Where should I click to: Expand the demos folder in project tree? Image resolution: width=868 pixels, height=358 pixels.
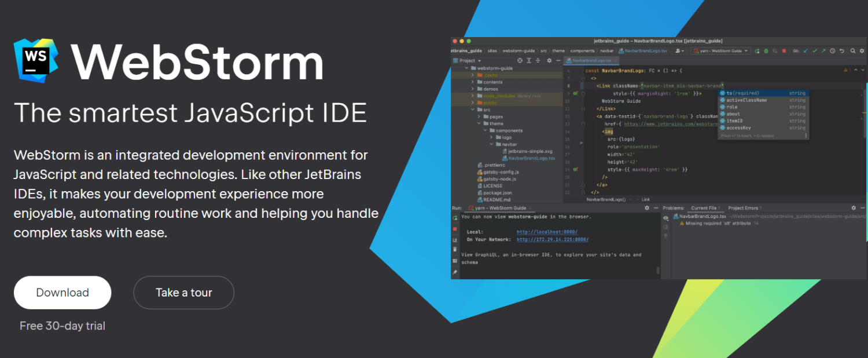click(x=472, y=89)
